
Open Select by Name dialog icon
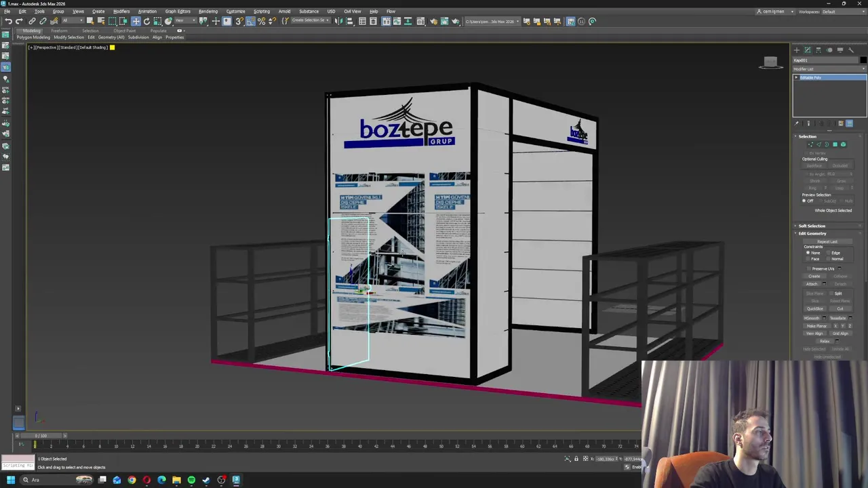pos(101,21)
